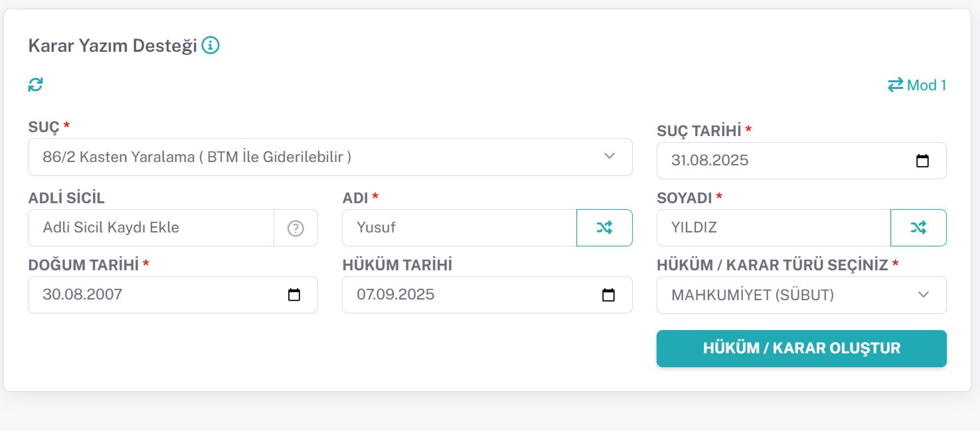Click the question mark help icon in Adli Sicil
The image size is (980, 431).
pyautogui.click(x=295, y=228)
